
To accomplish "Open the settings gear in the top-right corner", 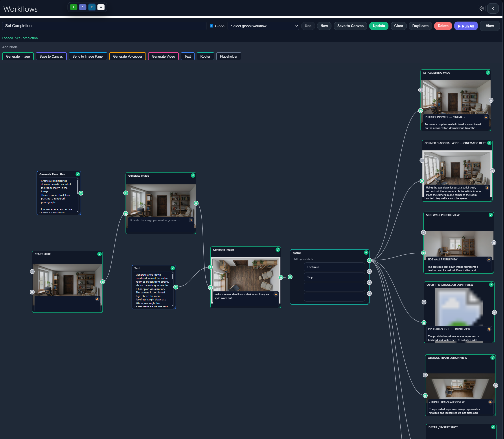I will [482, 8].
